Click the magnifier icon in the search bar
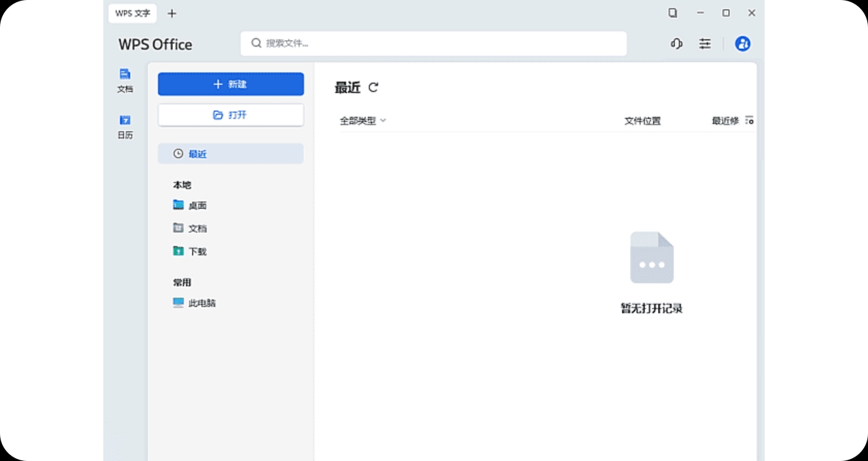Image resolution: width=868 pixels, height=461 pixels. [x=256, y=43]
